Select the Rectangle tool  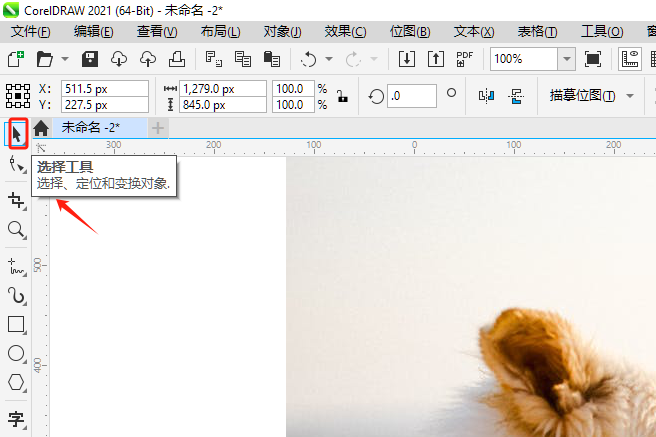[x=17, y=325]
